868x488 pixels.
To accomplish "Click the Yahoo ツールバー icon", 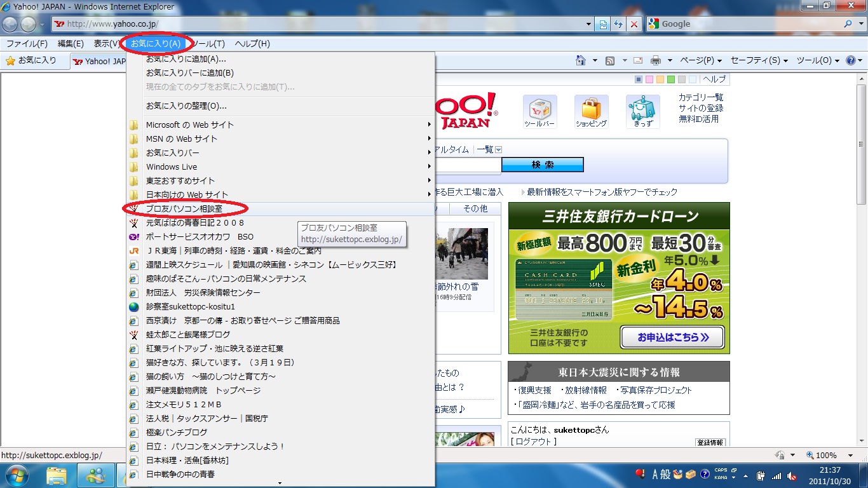I will 539,112.
